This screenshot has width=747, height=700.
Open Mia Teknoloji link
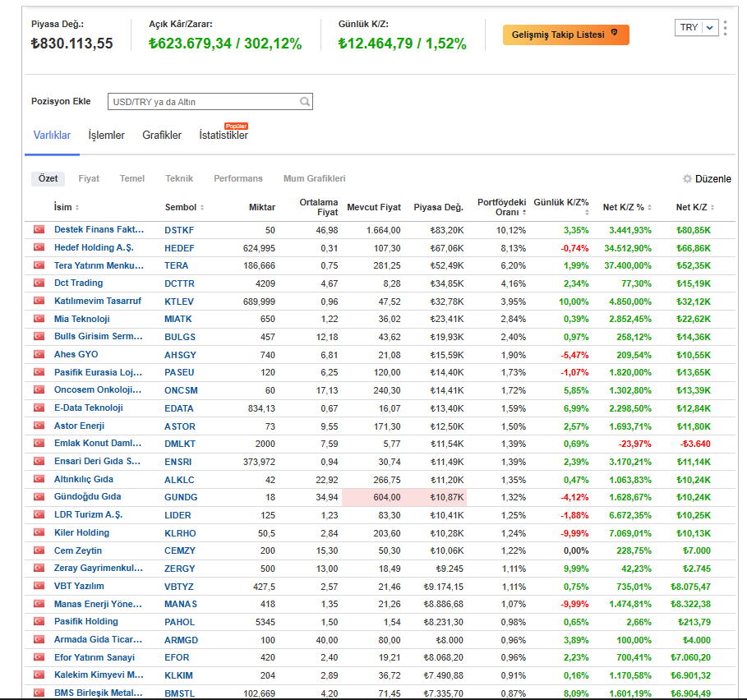click(81, 319)
